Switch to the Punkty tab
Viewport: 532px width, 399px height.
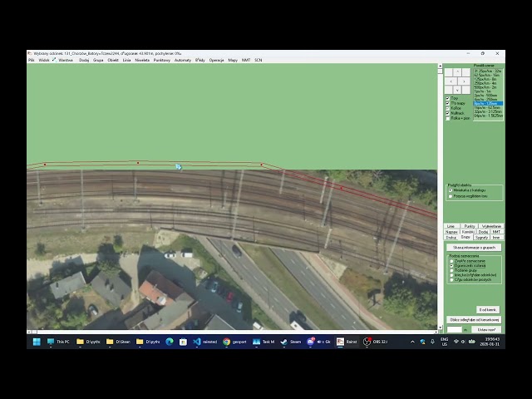pos(470,226)
